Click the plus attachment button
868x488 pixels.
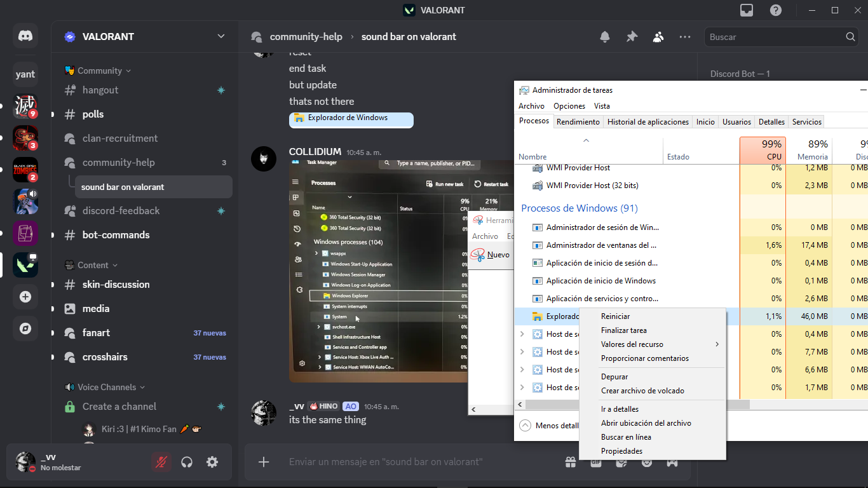point(264,462)
